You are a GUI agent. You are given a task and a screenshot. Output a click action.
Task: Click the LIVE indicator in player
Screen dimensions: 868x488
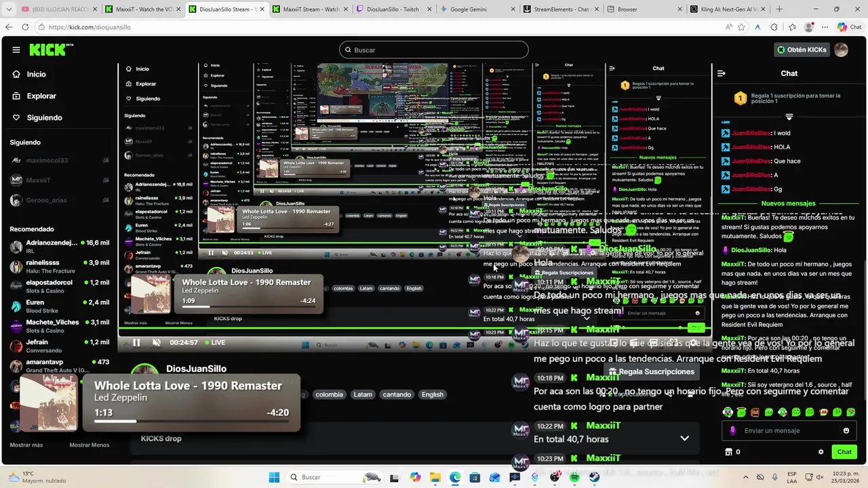click(x=214, y=342)
